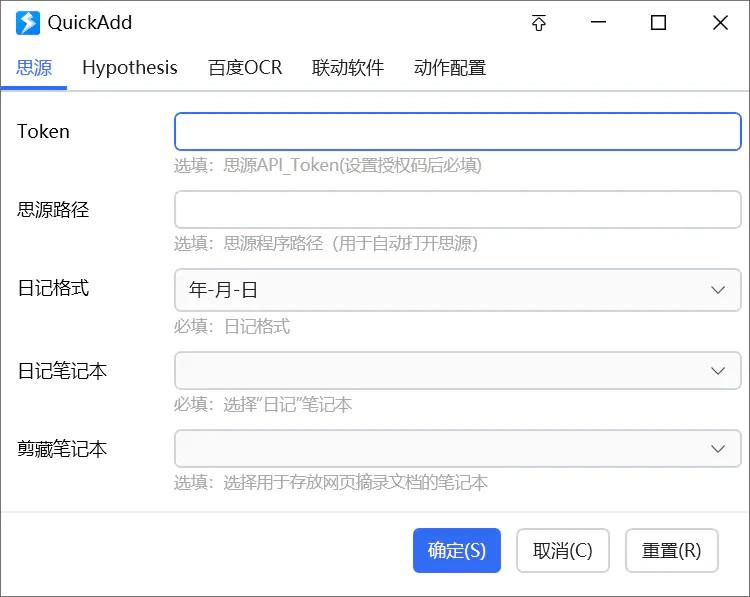This screenshot has height=597, width=750.
Task: Open the Hypothesis tab
Action: coord(130,68)
